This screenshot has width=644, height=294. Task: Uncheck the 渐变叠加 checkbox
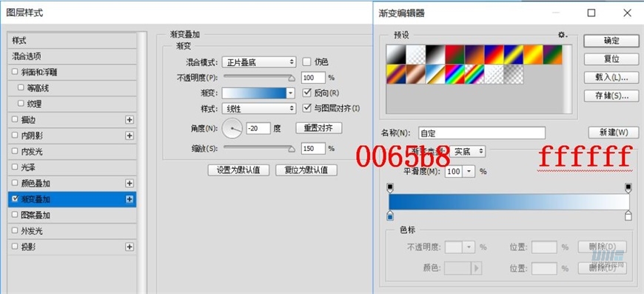pos(16,199)
